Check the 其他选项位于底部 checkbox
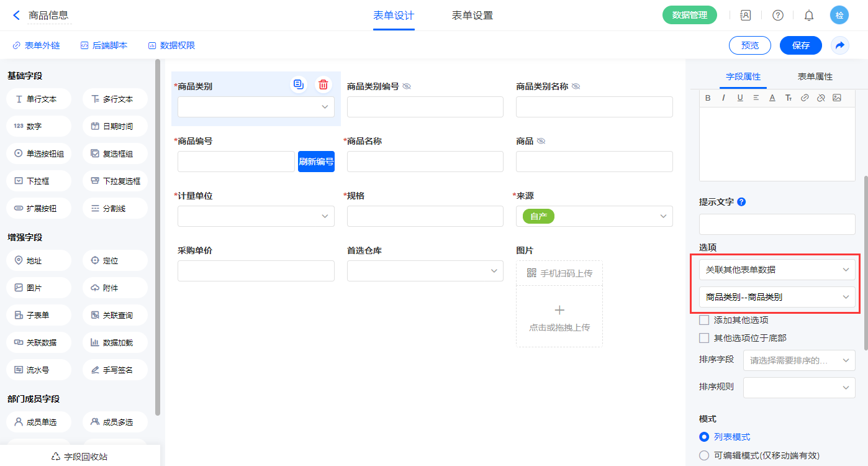Image resolution: width=868 pixels, height=466 pixels. (704, 338)
